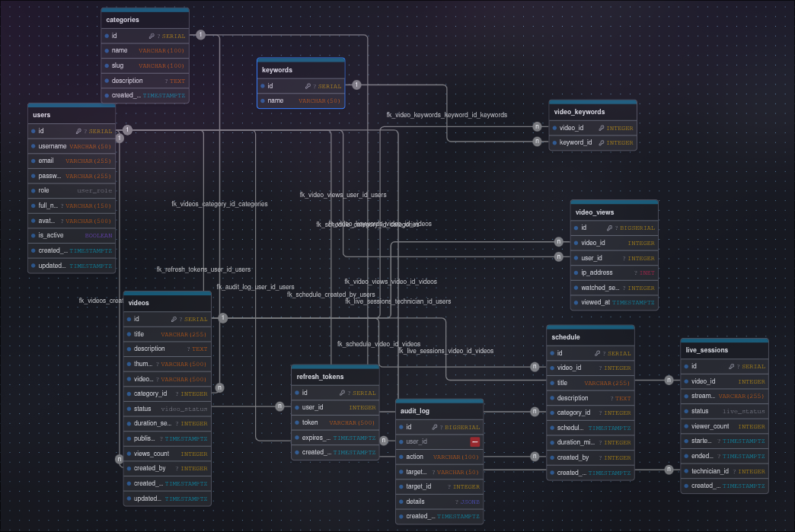Image resolution: width=795 pixels, height=532 pixels.
Task: Click the key icon in schedule id row
Action: 597,353
